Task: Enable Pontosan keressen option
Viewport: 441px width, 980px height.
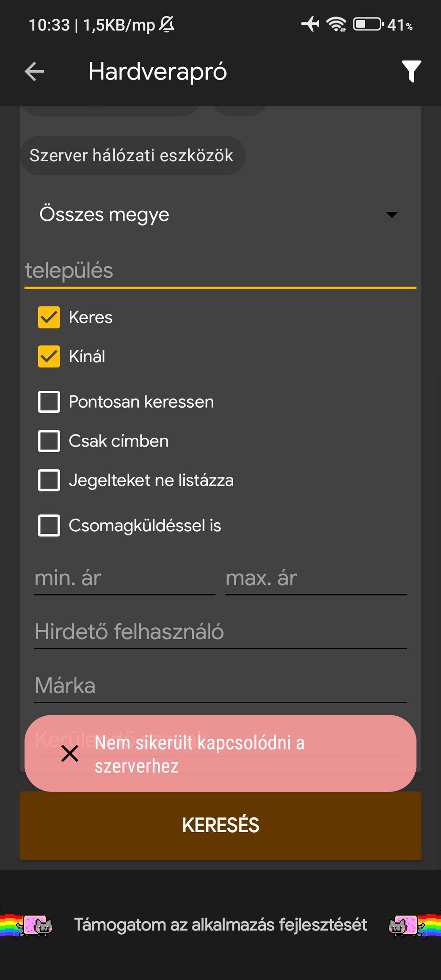Action: pyautogui.click(x=49, y=402)
